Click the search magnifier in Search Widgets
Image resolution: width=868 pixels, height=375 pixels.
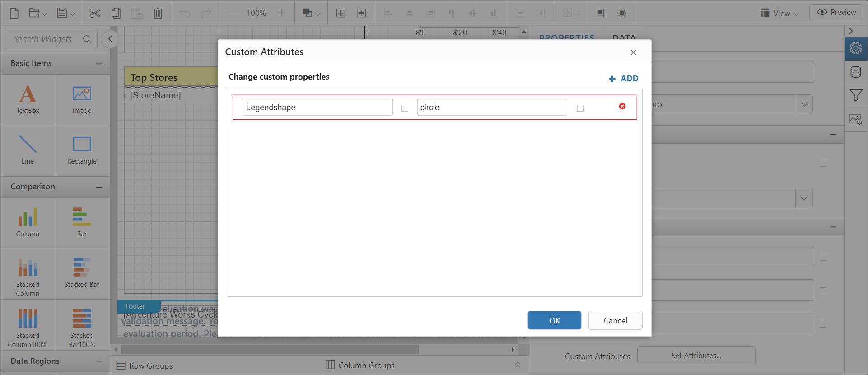click(87, 39)
